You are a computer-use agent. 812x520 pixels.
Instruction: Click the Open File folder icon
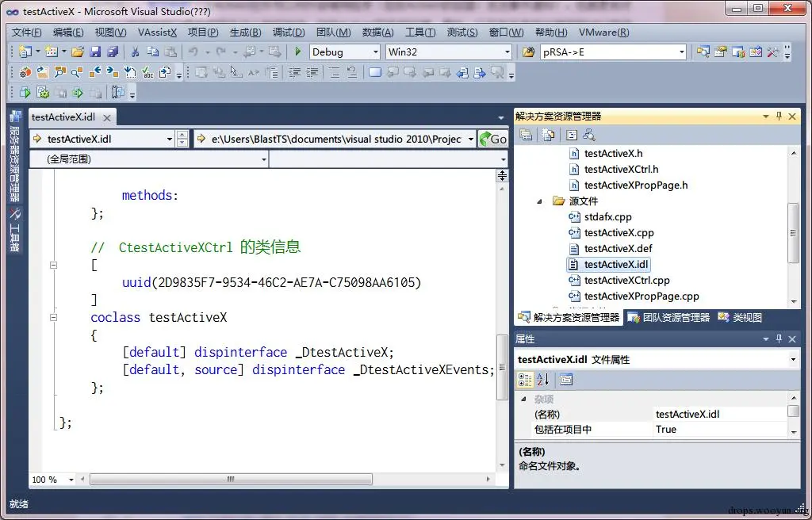click(78, 52)
